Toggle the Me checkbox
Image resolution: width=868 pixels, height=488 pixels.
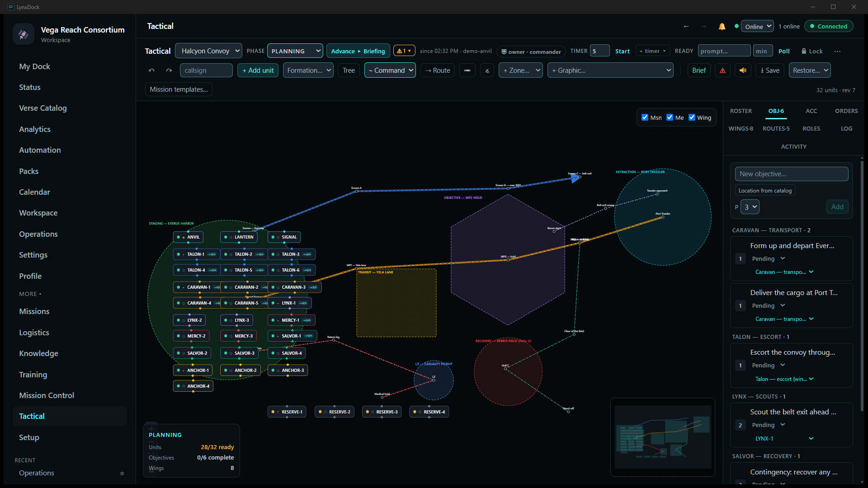(670, 117)
